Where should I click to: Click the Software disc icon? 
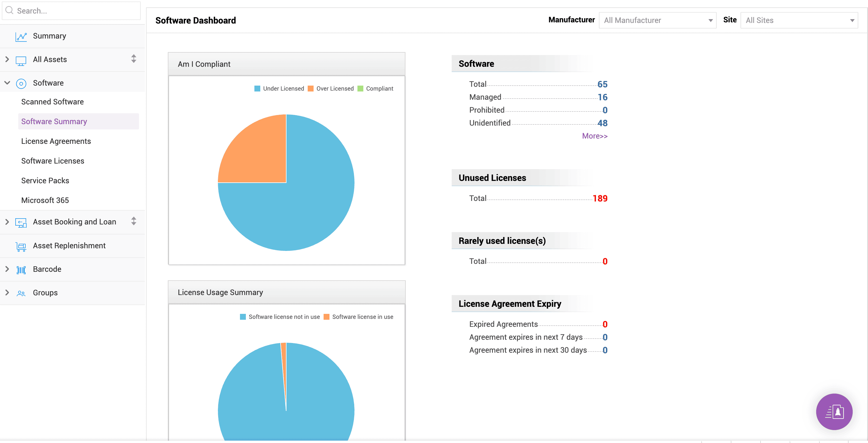click(21, 84)
